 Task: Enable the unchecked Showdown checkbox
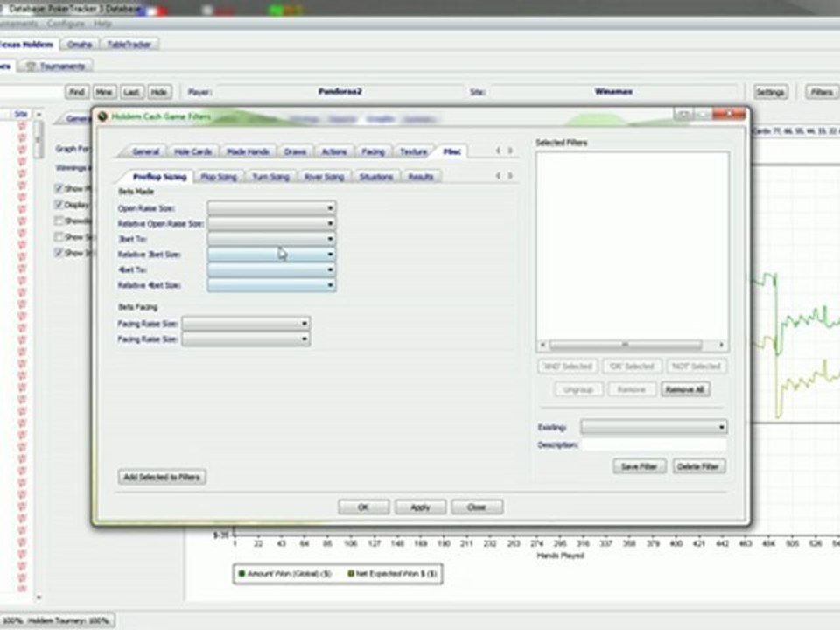59,220
